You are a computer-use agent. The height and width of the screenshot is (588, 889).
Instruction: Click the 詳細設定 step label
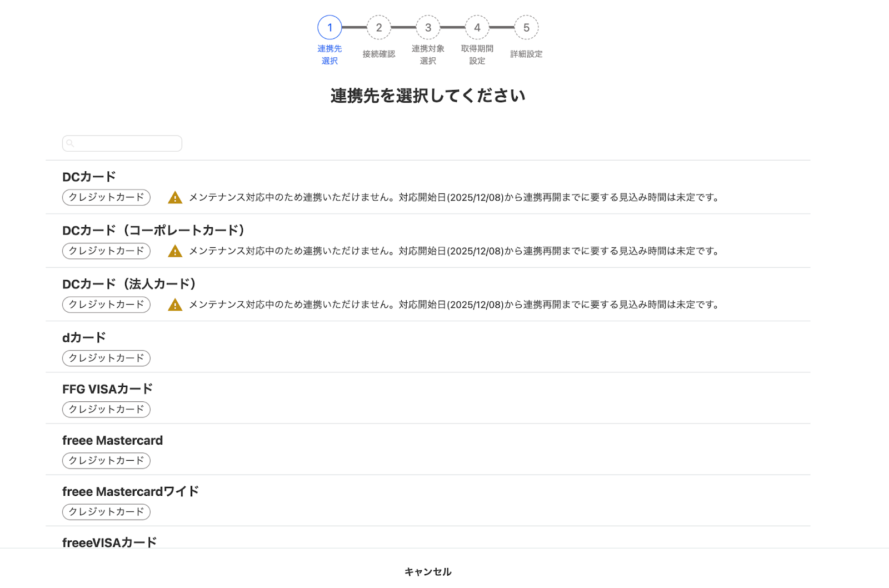point(526,54)
